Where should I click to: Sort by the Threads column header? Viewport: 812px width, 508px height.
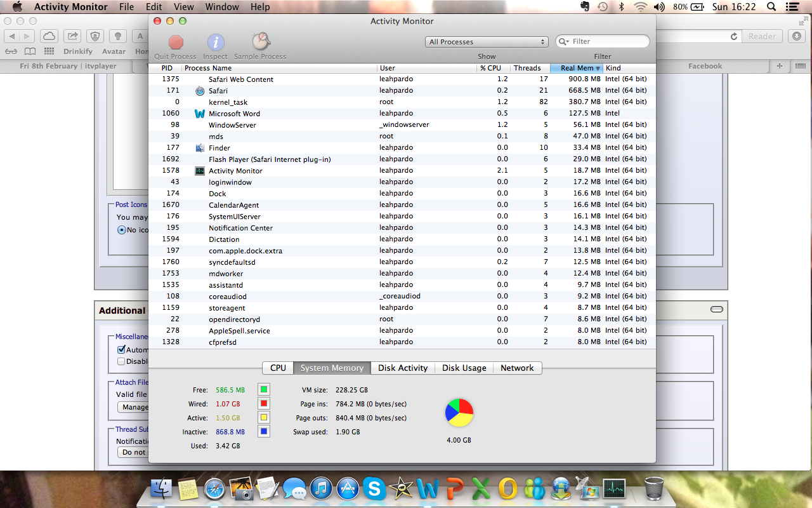[x=530, y=68]
